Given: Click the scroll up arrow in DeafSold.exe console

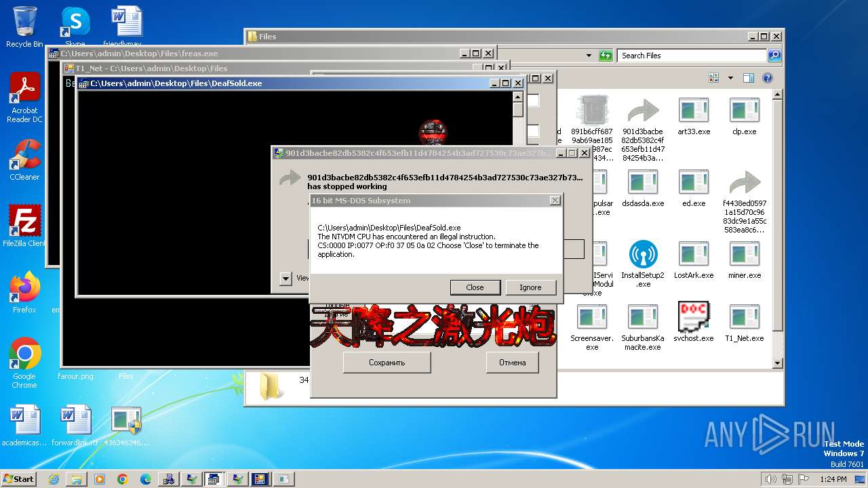Looking at the screenshot, I should tap(517, 96).
